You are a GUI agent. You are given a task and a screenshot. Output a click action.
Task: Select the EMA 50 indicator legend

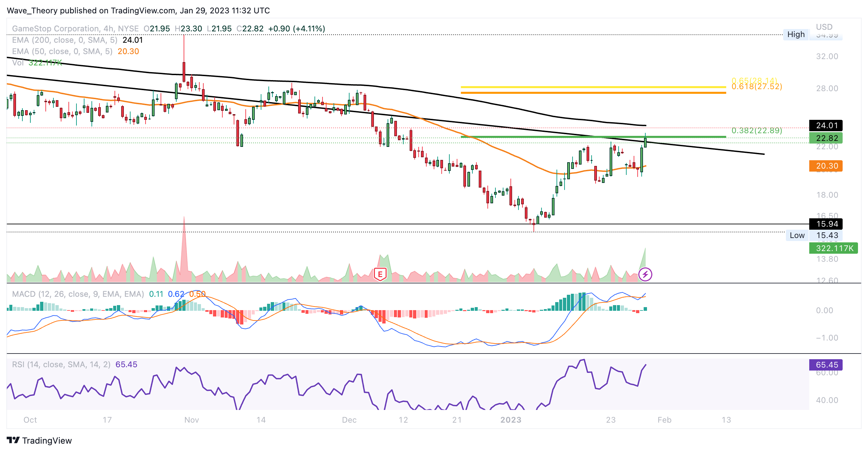[x=62, y=51]
